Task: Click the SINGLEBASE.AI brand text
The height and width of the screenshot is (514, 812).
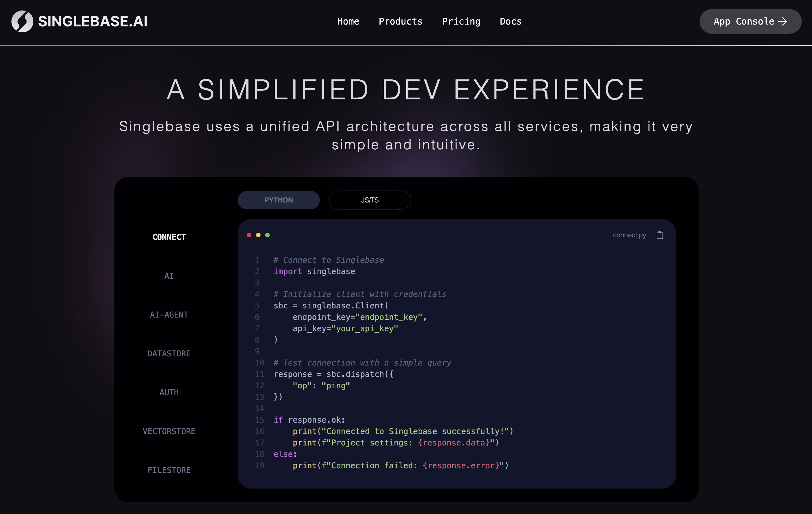Action: 93,21
